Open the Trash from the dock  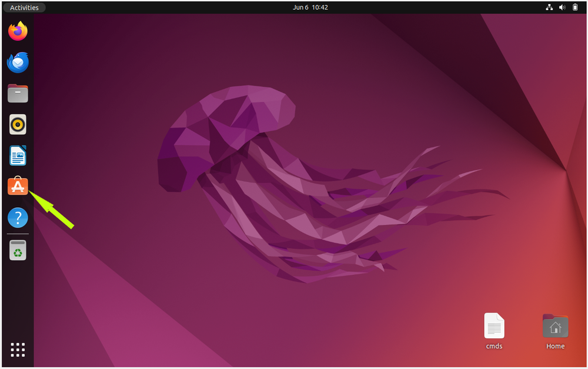coord(18,250)
